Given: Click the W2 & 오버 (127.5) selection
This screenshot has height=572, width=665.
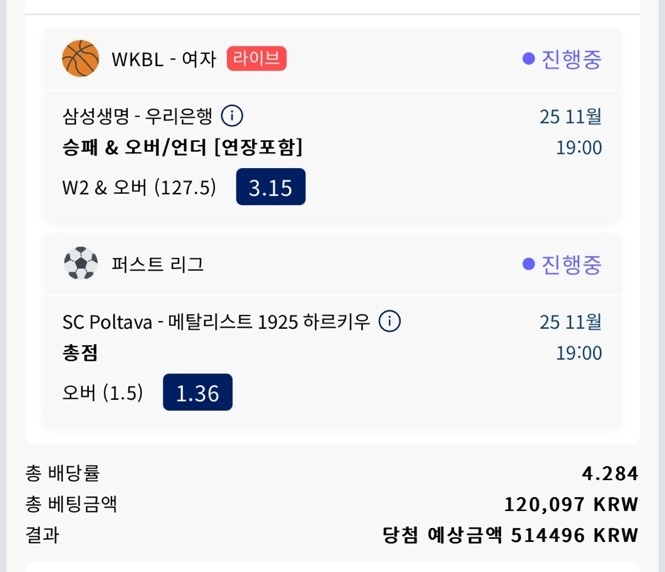Looking at the screenshot, I should [x=139, y=188].
